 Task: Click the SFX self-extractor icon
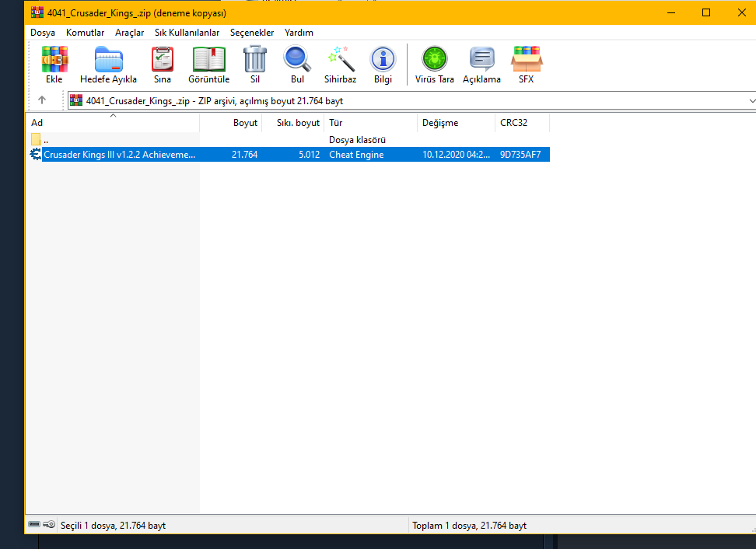(x=527, y=59)
